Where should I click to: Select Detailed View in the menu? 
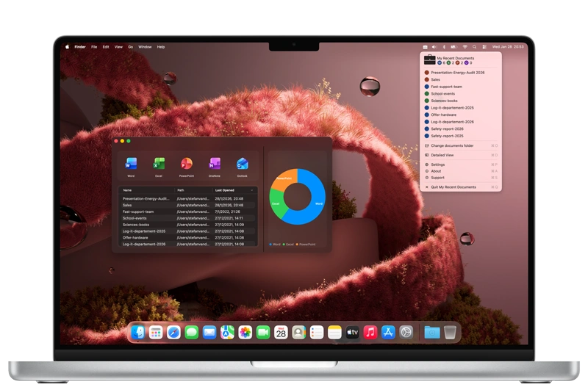click(442, 155)
